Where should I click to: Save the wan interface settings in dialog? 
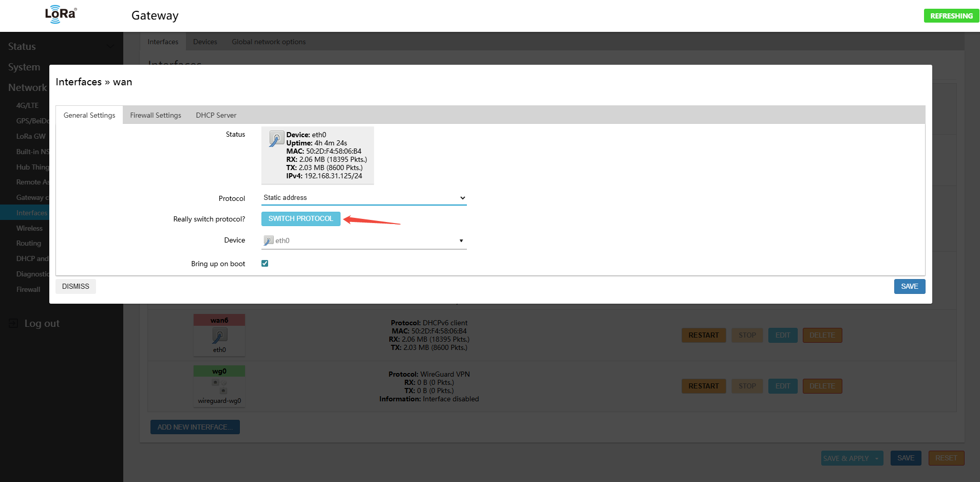click(x=909, y=286)
